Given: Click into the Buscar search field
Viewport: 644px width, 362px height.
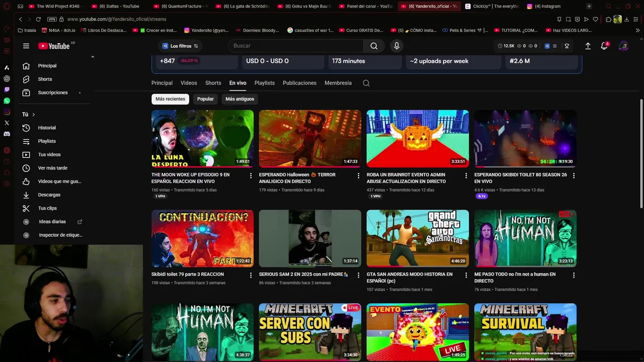Looking at the screenshot, I should click(296, 46).
